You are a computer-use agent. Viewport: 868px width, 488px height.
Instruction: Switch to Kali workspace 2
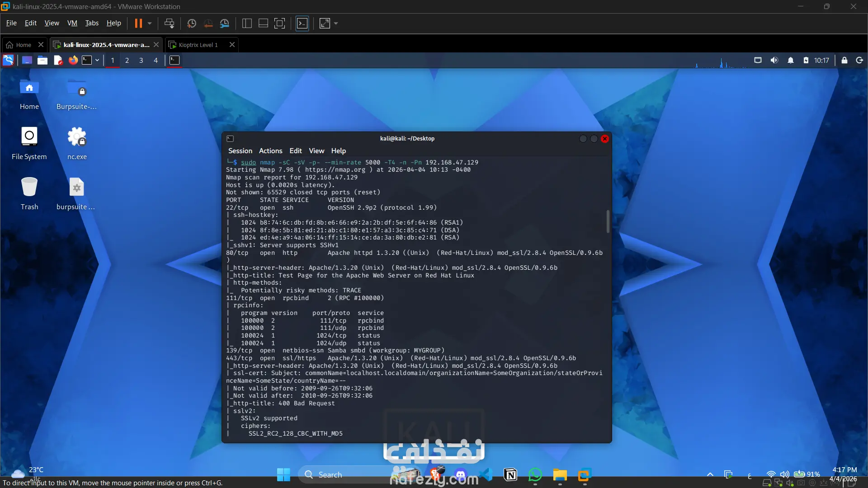[127, 60]
